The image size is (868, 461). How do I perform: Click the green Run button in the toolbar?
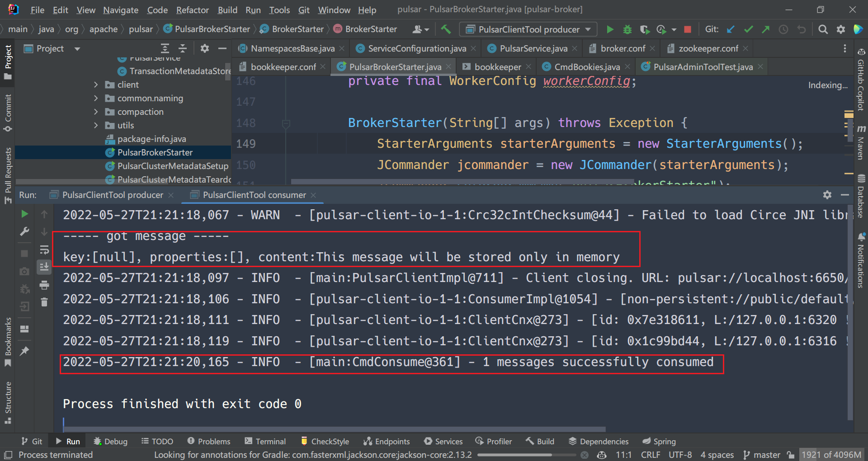(610, 29)
